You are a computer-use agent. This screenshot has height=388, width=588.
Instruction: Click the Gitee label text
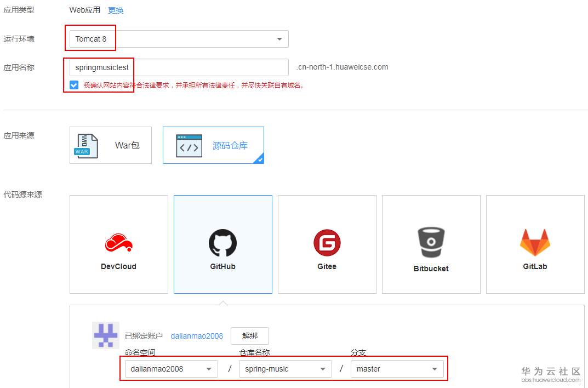[327, 266]
